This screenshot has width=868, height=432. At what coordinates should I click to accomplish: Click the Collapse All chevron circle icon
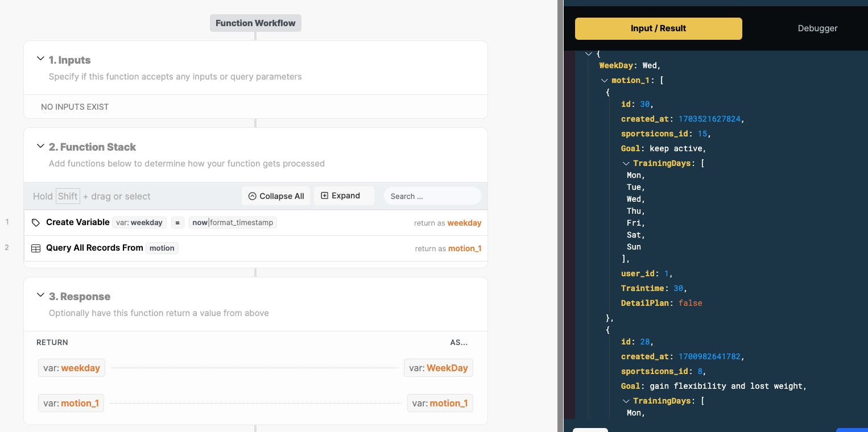coord(253,196)
